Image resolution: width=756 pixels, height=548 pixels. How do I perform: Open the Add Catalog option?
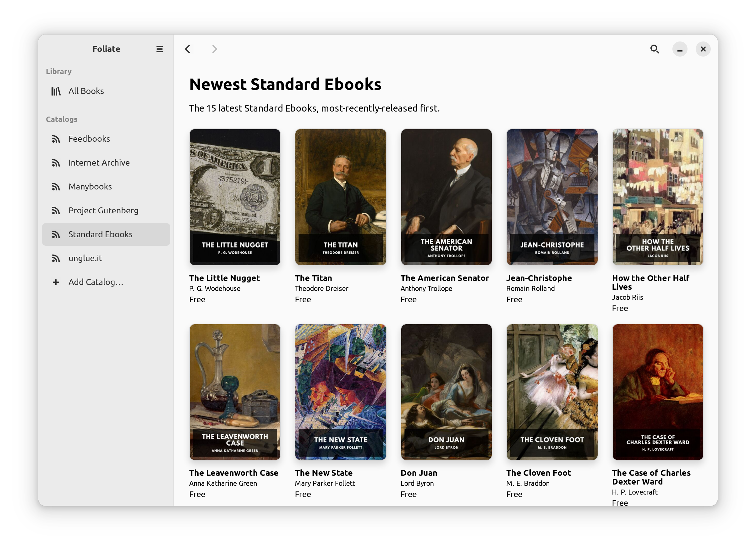click(96, 282)
